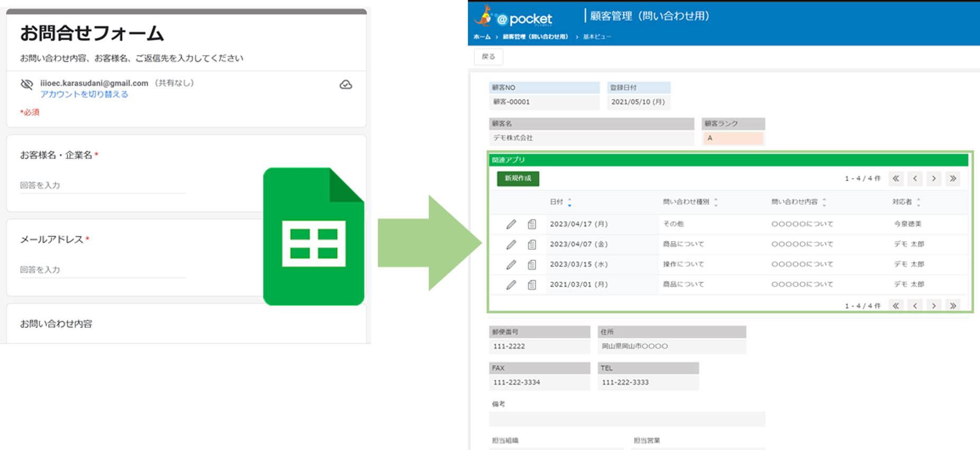Click the Google Sheets icon

pos(313,236)
